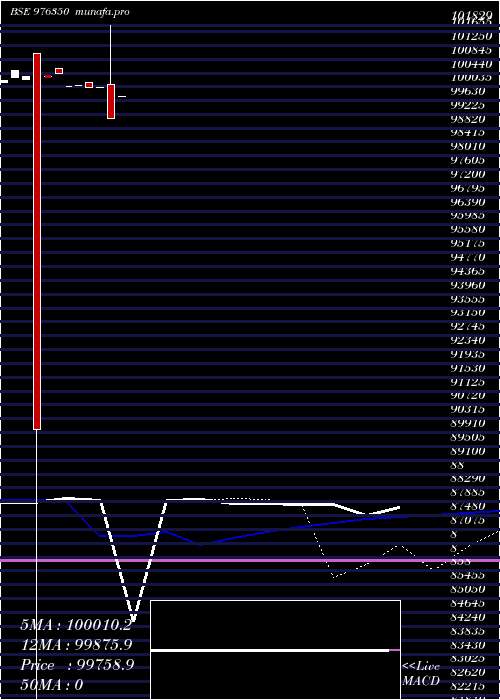Click the 83430 price axis label

[x=468, y=645]
